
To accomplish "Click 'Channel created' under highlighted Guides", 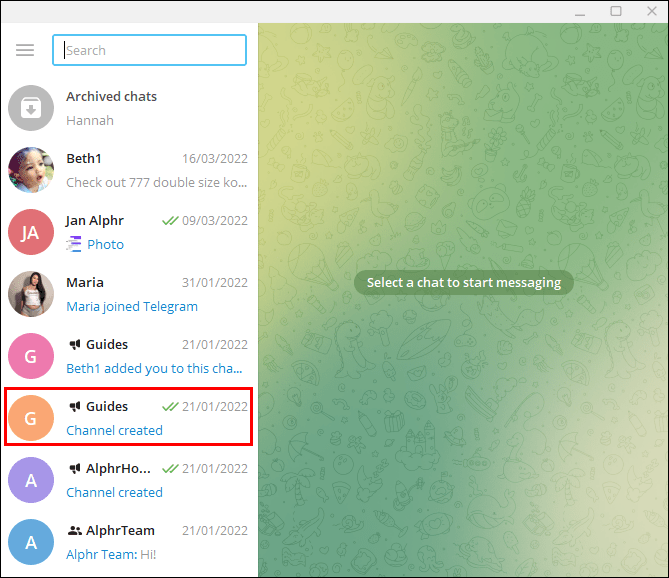I will pos(114,430).
